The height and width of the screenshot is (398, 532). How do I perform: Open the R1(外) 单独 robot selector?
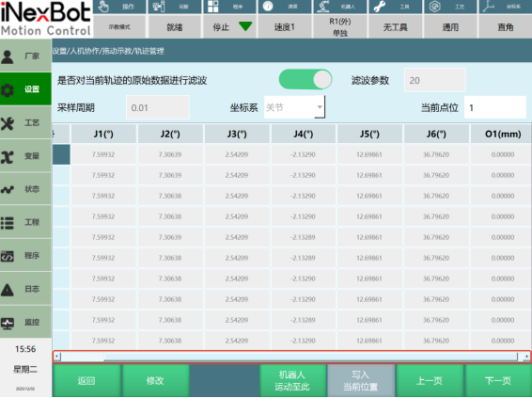(x=340, y=27)
